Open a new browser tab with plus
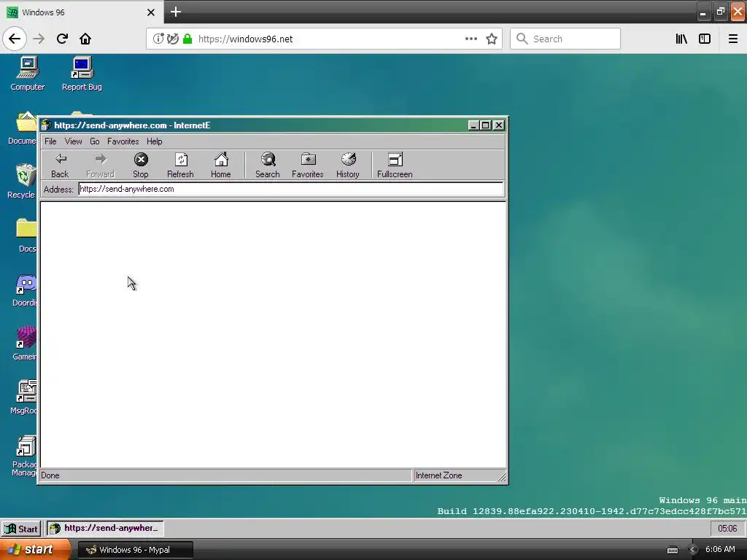The image size is (747, 560). pos(176,12)
